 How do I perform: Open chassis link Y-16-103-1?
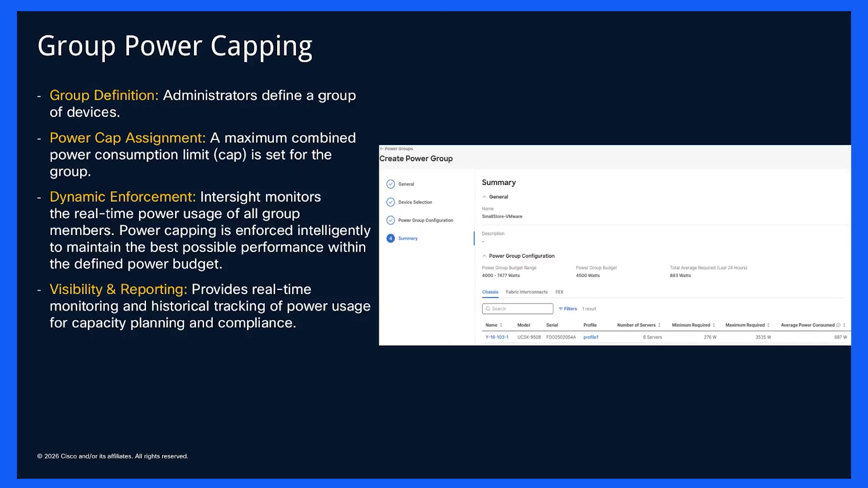[x=497, y=337]
